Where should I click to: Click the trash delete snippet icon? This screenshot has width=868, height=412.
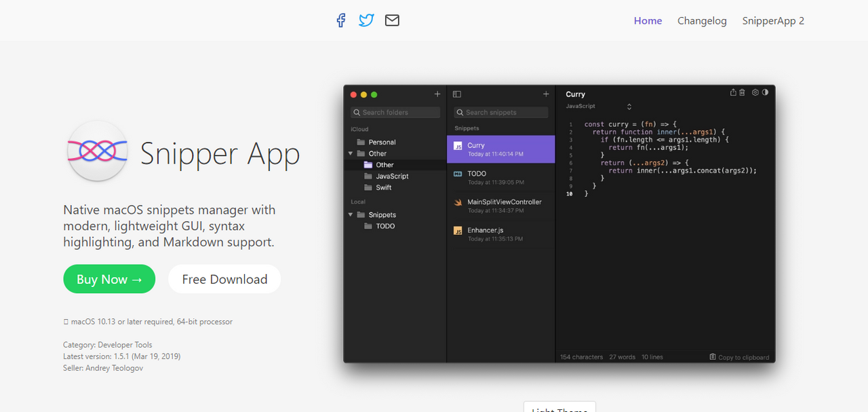click(x=742, y=92)
